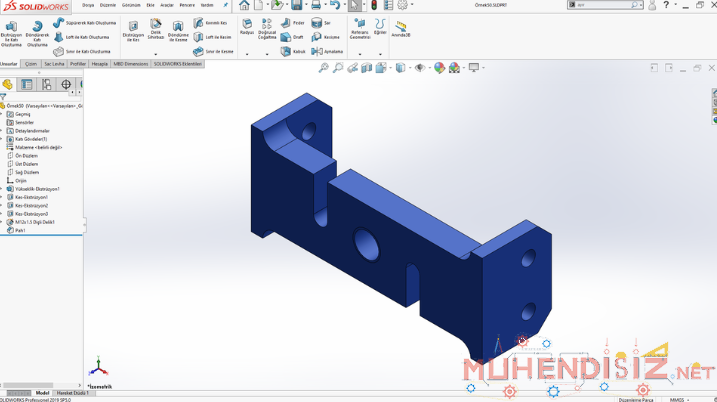This screenshot has width=717, height=402.
Task: Click the Model tab at bottom
Action: [x=42, y=393]
